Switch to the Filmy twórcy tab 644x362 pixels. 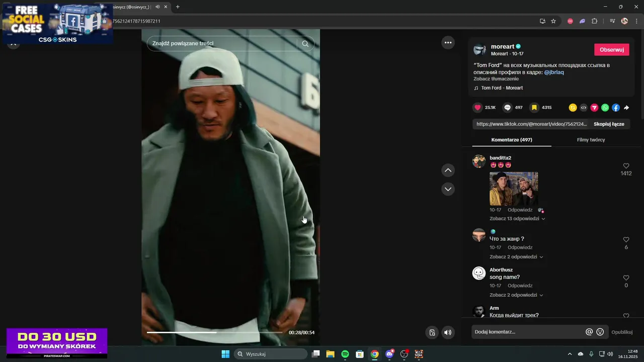click(x=591, y=140)
